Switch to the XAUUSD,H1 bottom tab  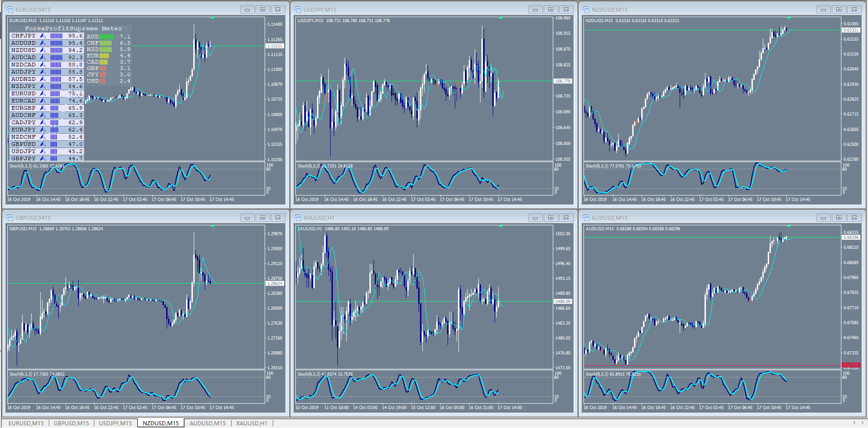pos(252,423)
